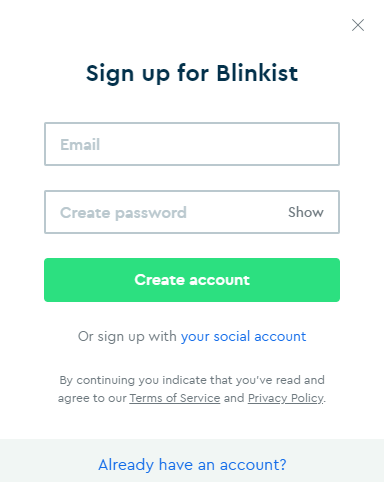Image resolution: width=384 pixels, height=482 pixels.
Task: Switch to login via Already have an account?
Action: point(192,465)
